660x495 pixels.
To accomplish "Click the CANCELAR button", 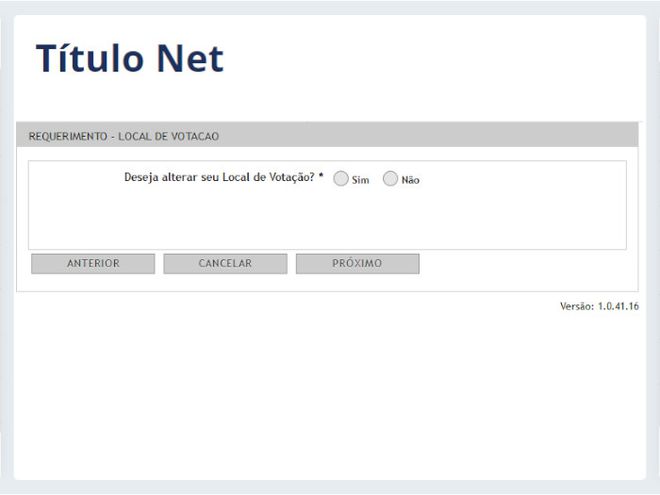I will tap(225, 263).
